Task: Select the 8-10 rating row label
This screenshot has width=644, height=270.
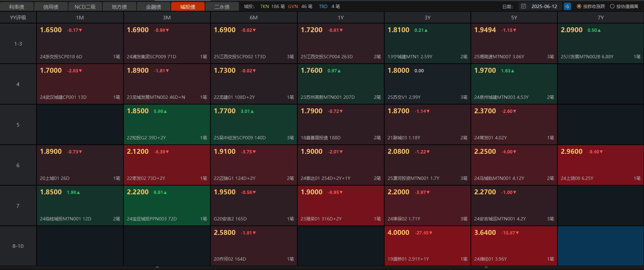Action: pos(18,246)
